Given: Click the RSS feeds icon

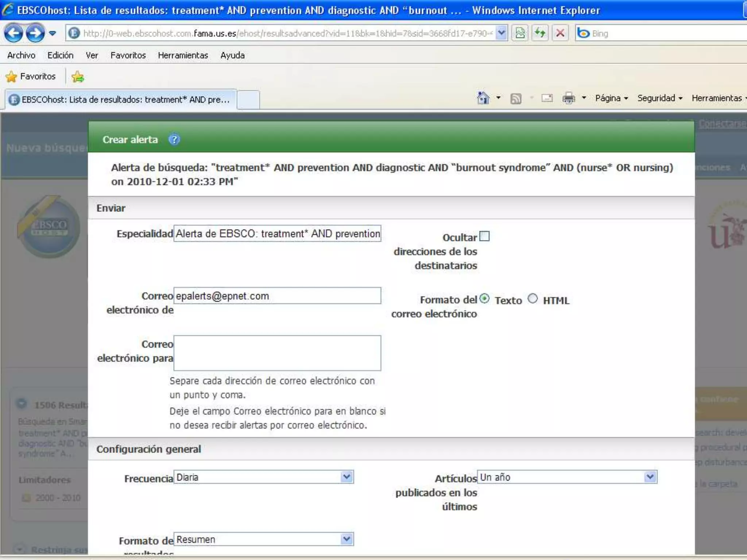Looking at the screenshot, I should pyautogui.click(x=515, y=98).
